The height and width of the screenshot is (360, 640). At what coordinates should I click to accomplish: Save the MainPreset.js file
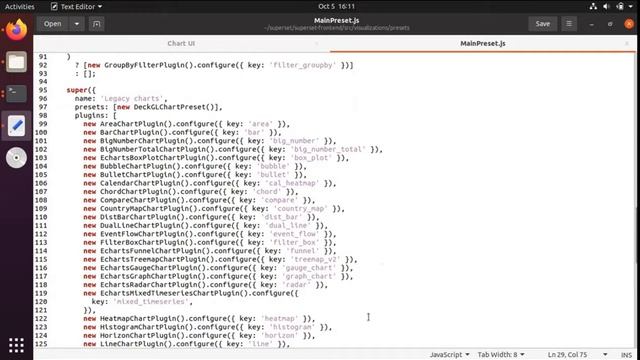click(x=542, y=24)
